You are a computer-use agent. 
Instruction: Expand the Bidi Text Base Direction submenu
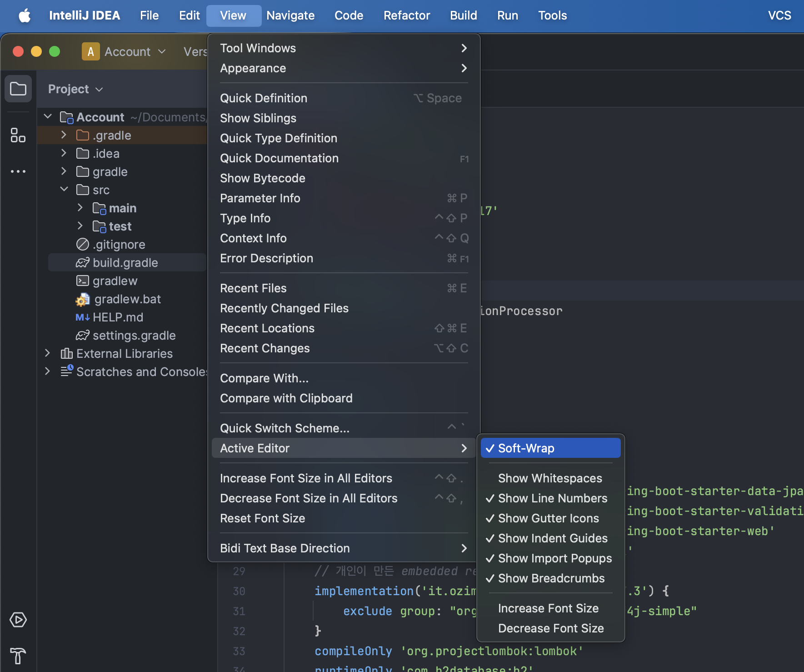pyautogui.click(x=344, y=548)
